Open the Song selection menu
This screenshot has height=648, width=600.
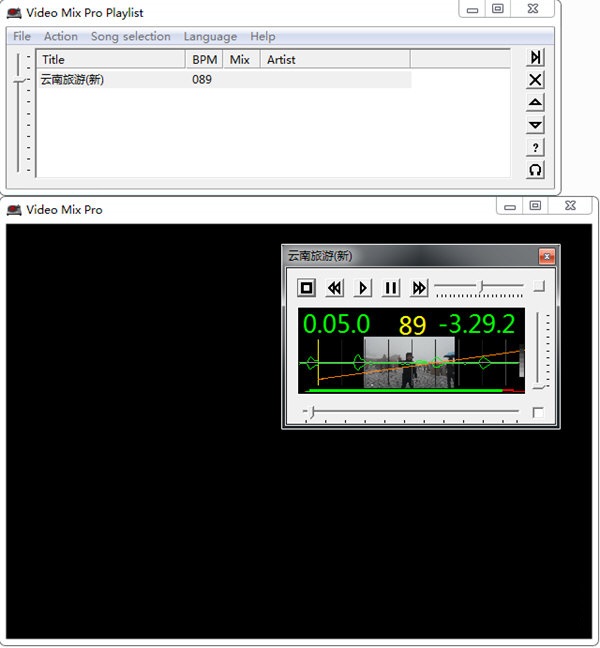(x=131, y=36)
